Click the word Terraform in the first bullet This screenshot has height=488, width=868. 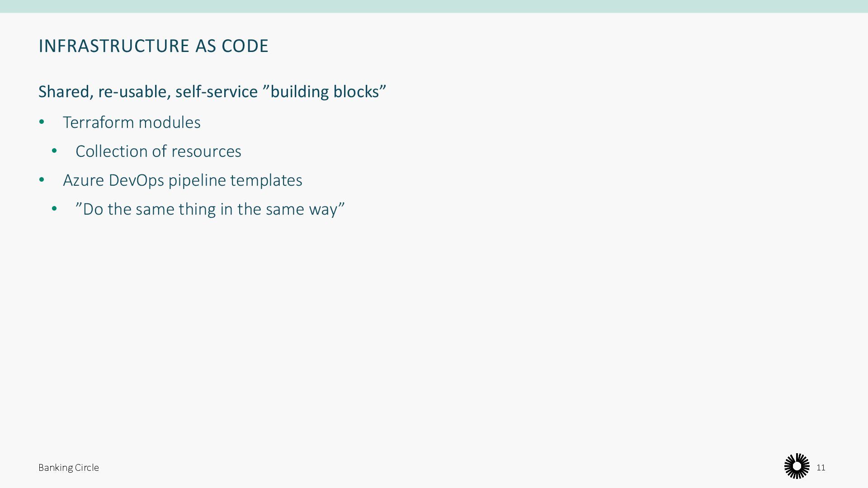pos(98,122)
